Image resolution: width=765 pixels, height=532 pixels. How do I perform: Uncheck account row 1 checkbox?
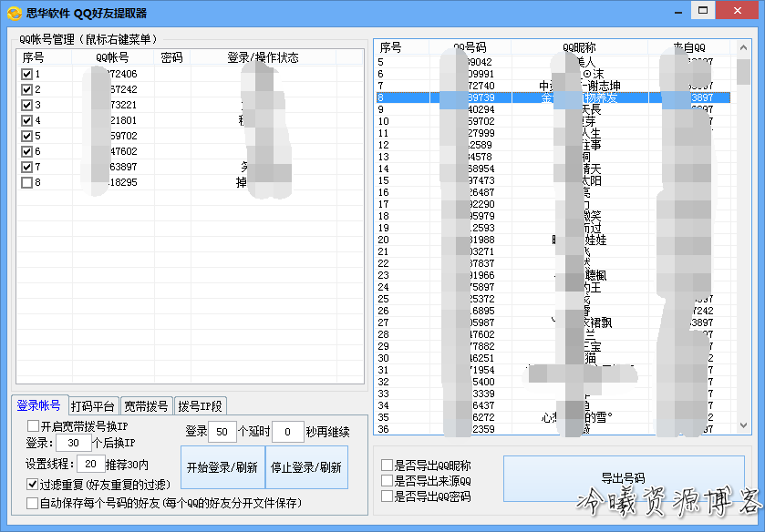pos(26,74)
